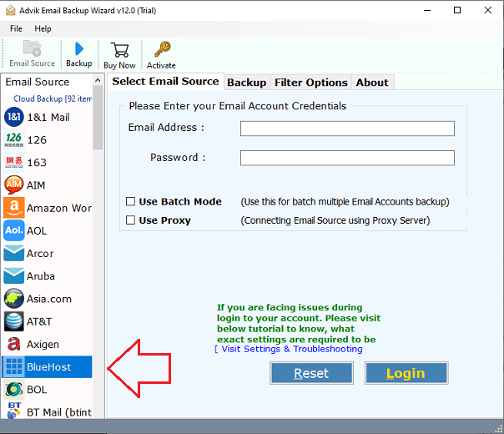Open the File menu
Image resolution: width=504 pixels, height=434 pixels.
pos(16,28)
